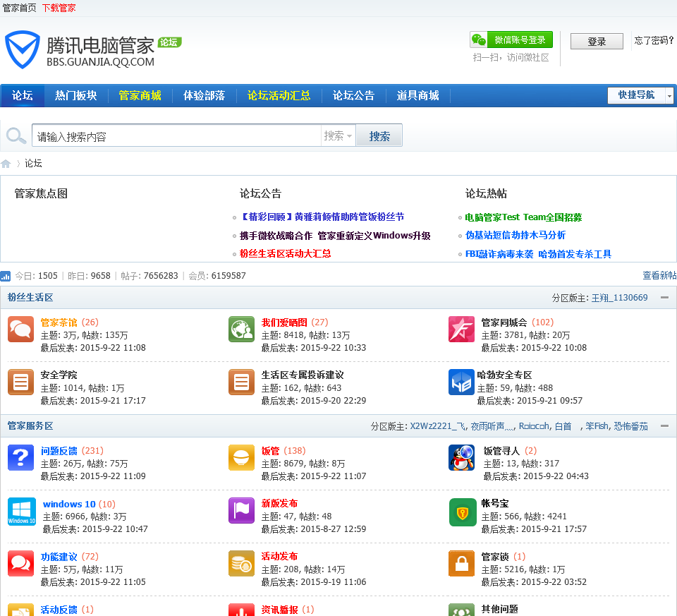
Task: Click the 帐号宝 green shield icon
Action: pyautogui.click(x=463, y=512)
